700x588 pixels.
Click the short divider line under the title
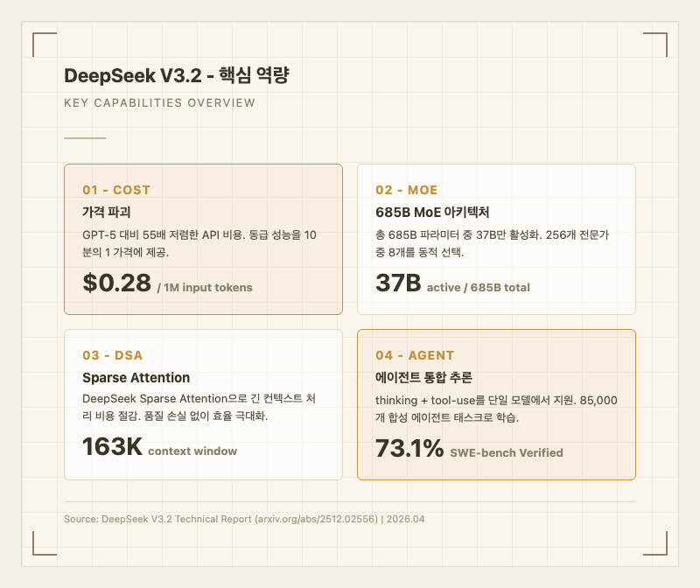pos(84,136)
